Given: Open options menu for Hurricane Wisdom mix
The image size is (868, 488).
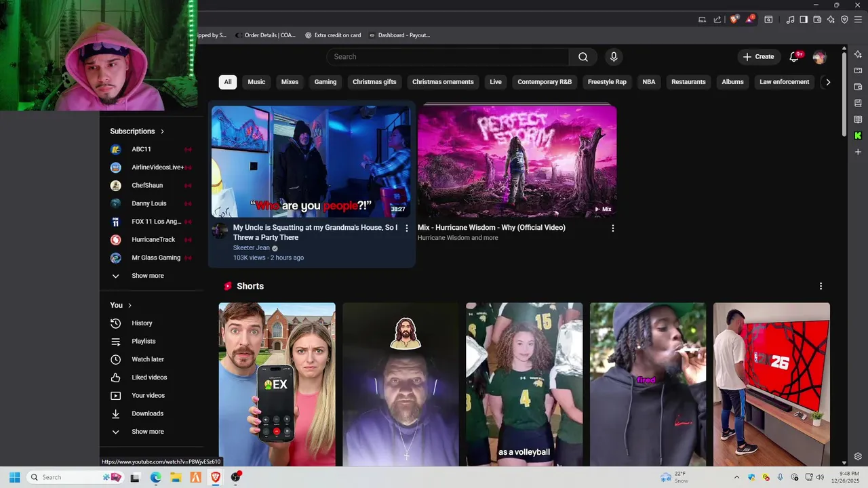Looking at the screenshot, I should click(612, 228).
